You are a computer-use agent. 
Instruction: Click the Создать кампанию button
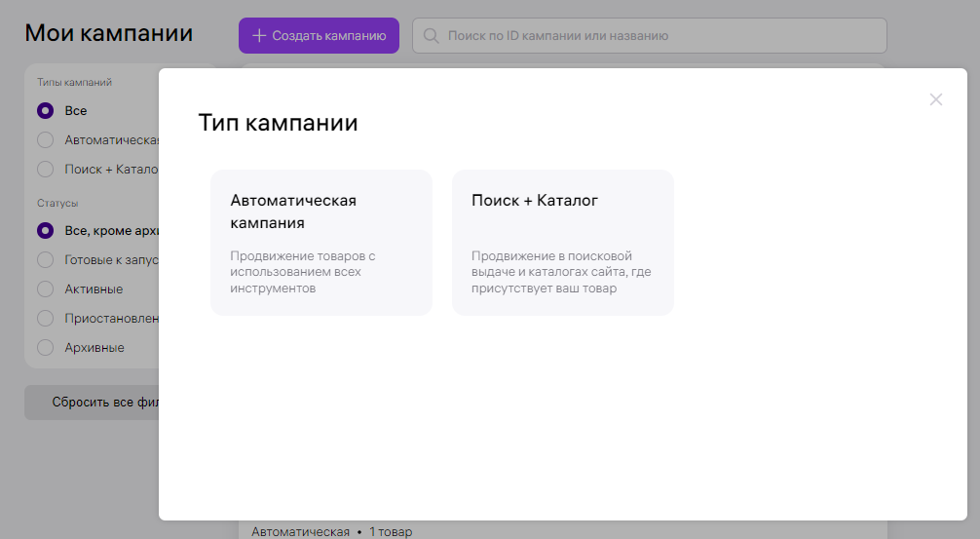pyautogui.click(x=319, y=36)
